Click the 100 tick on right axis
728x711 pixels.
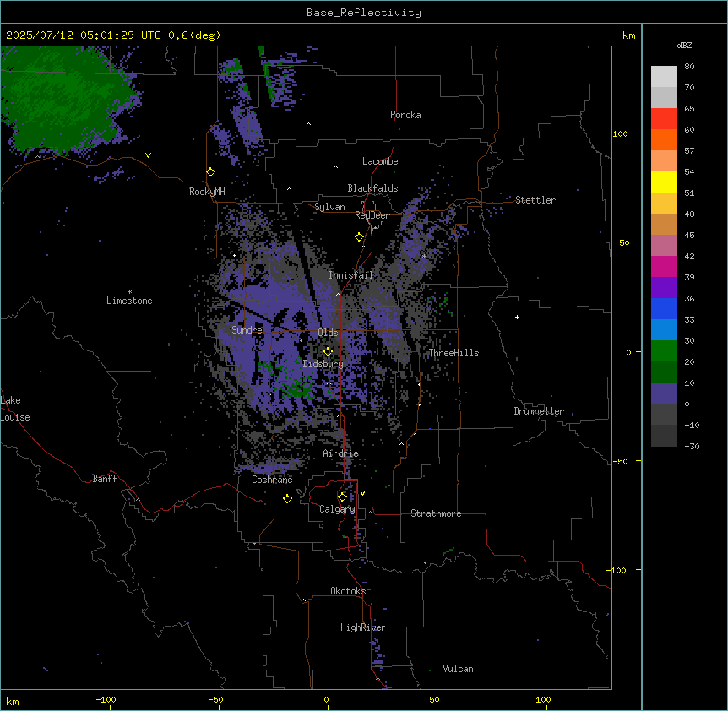pos(620,133)
